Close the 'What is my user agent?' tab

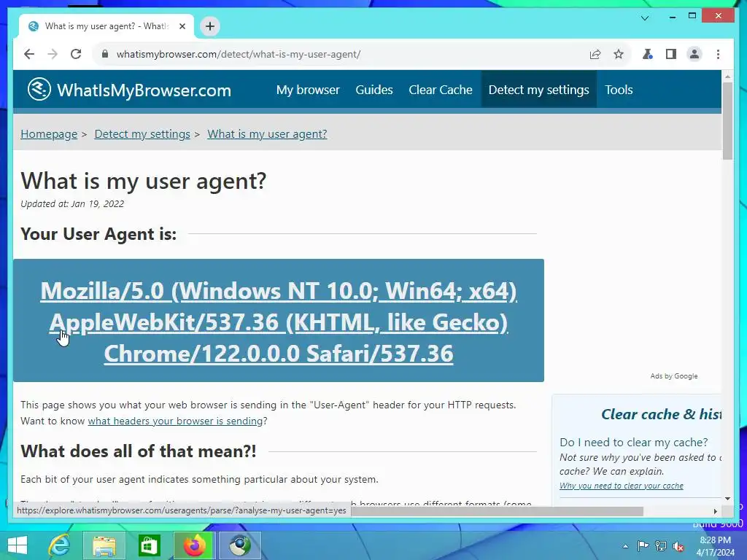click(x=182, y=26)
